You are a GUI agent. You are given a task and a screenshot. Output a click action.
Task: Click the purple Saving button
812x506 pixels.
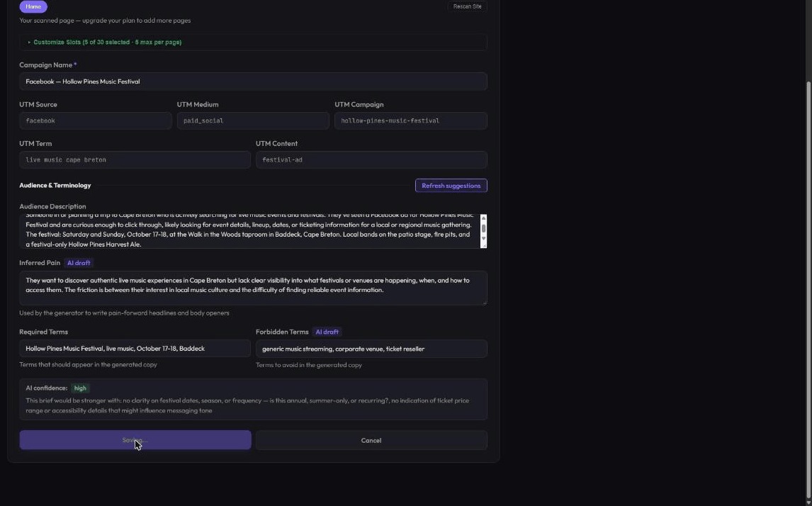point(135,440)
